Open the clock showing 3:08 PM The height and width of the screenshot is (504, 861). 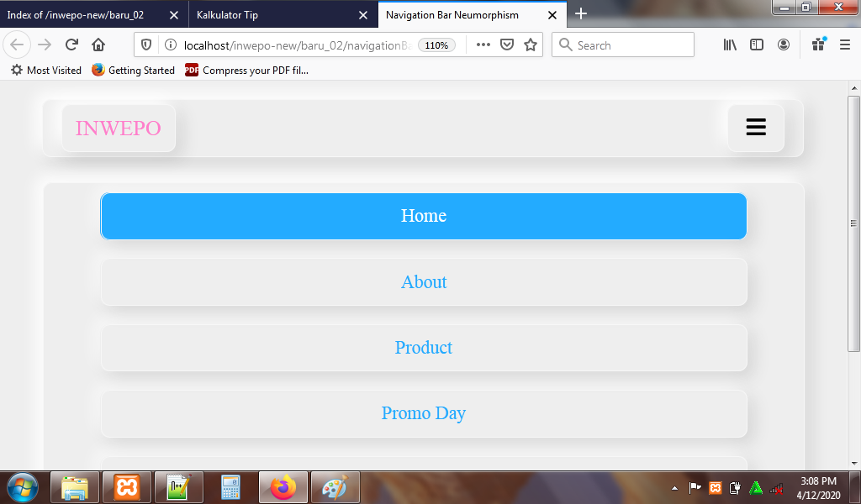tap(818, 487)
